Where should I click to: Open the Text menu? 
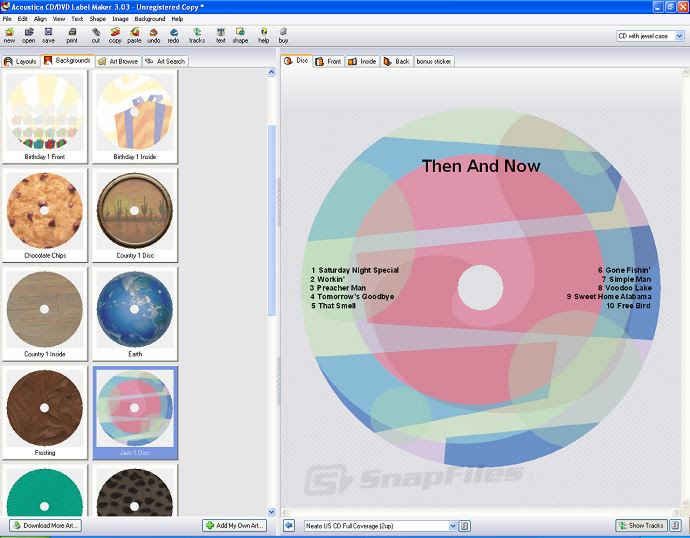77,19
